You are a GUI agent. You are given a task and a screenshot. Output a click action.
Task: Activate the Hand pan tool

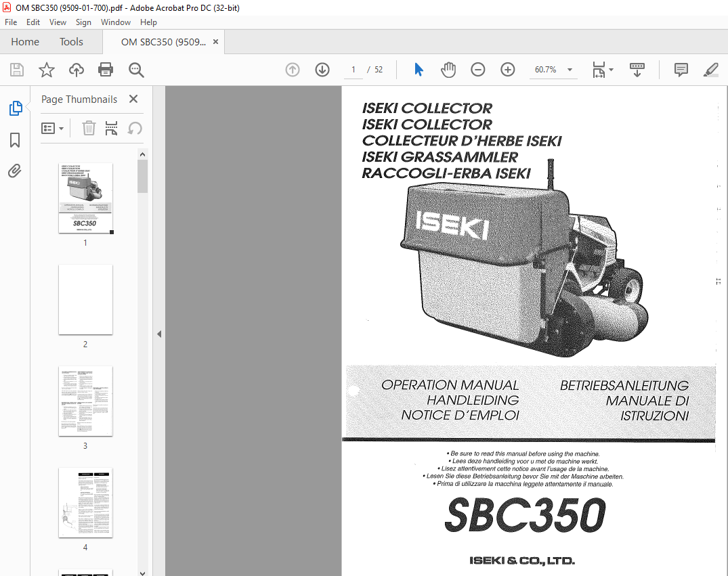pos(448,70)
